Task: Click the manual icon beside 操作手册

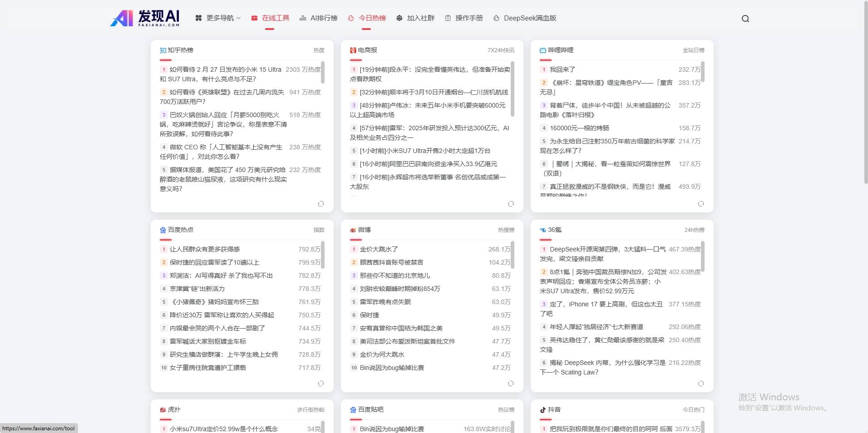Action: tap(448, 18)
